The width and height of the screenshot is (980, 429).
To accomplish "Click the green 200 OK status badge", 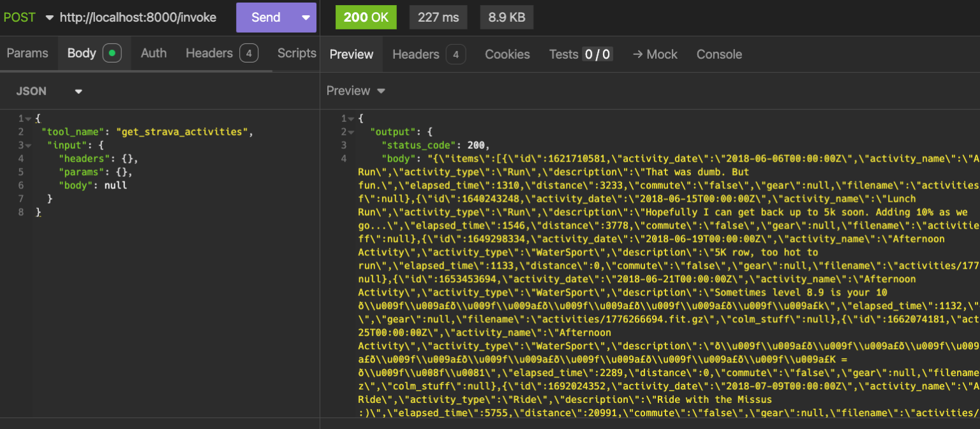I will point(366,17).
